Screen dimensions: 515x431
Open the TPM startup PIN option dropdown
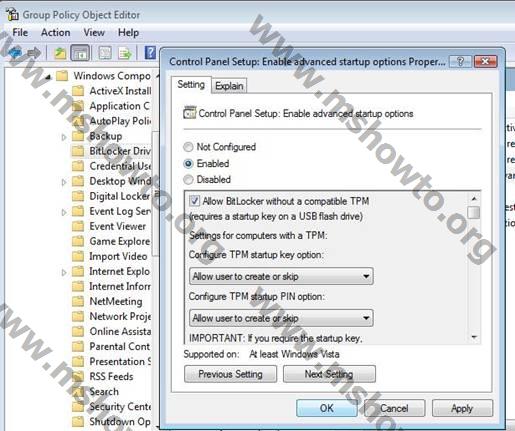[281, 318]
